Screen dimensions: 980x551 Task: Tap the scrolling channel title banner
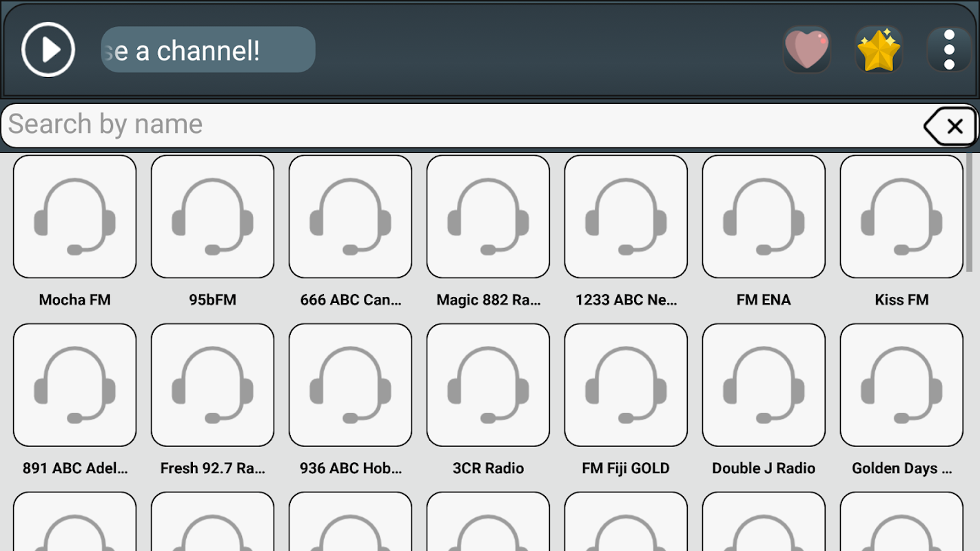click(x=208, y=50)
